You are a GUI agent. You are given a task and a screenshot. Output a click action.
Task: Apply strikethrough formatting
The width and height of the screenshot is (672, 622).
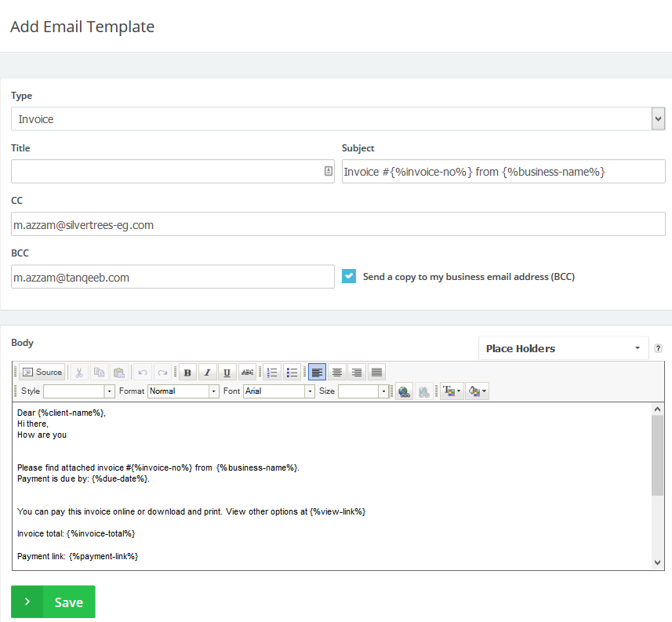click(247, 372)
